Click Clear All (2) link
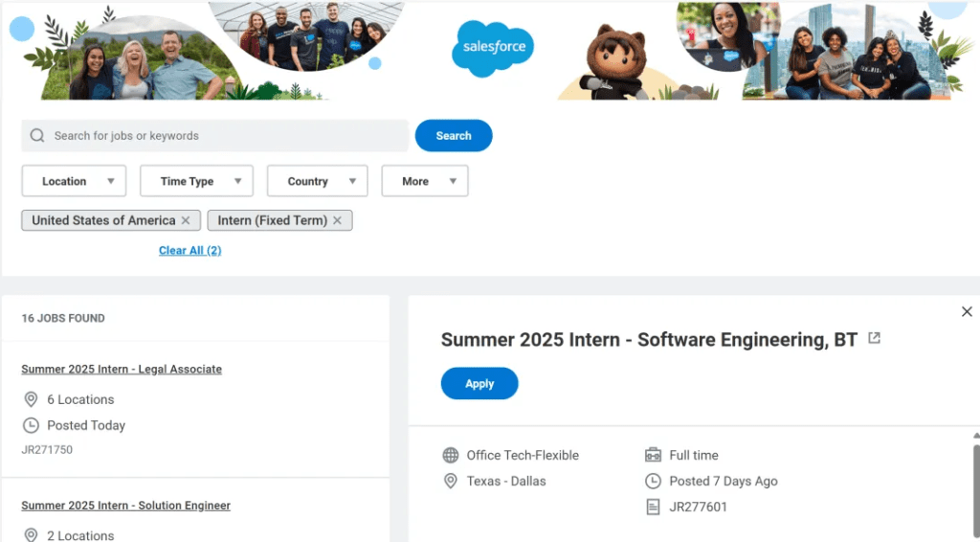This screenshot has height=542, width=980. pyautogui.click(x=190, y=251)
